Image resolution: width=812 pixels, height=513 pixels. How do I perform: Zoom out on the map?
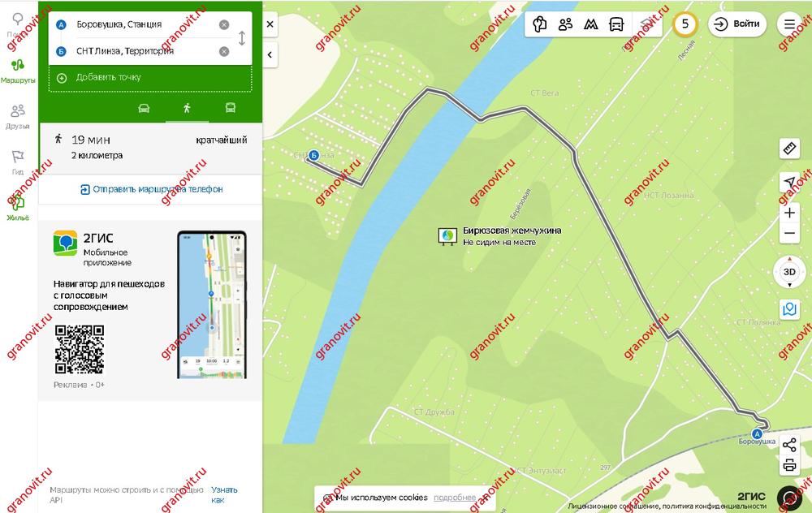tap(789, 235)
